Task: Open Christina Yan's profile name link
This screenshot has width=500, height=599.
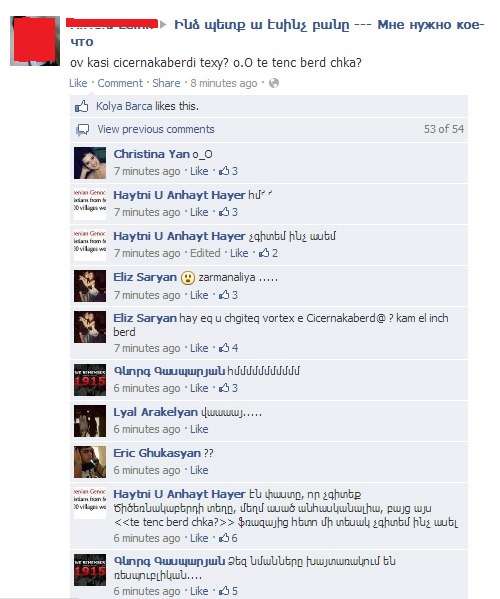Action: pos(152,154)
